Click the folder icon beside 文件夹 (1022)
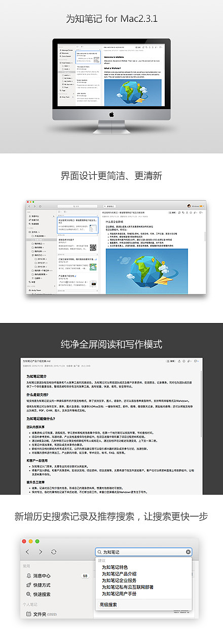The width and height of the screenshot is (223, 644). 29,615
